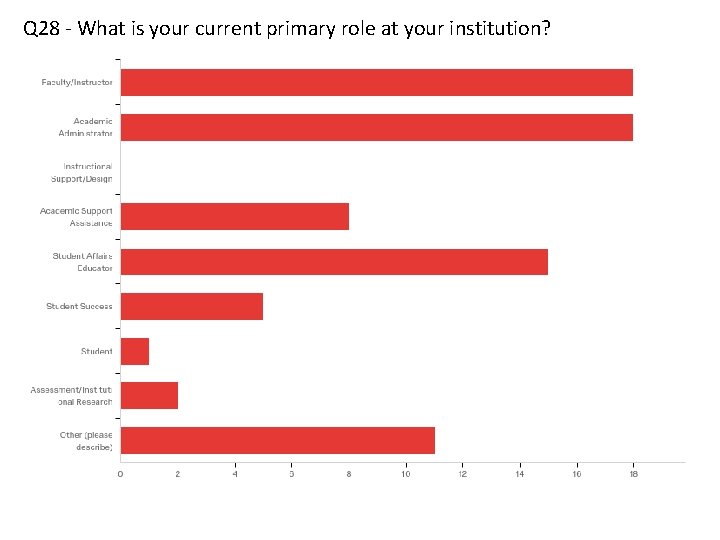Click the Instructional Support/Design label

pyautogui.click(x=81, y=172)
